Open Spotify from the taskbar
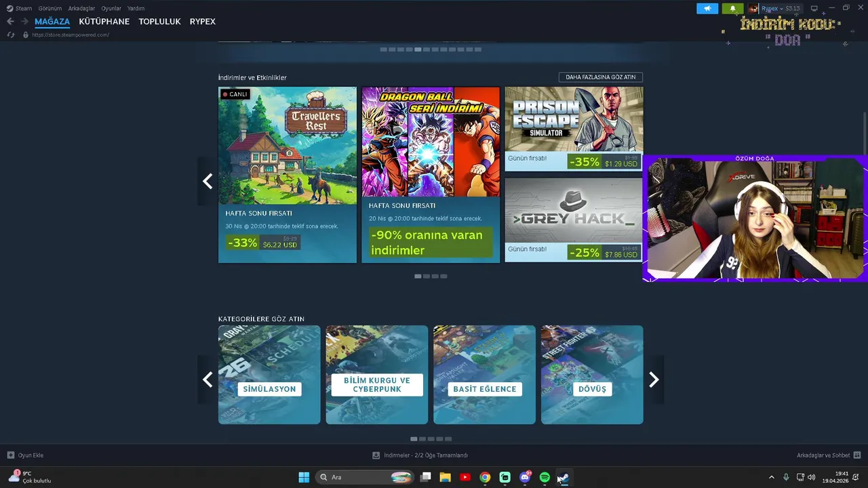This screenshot has width=868, height=488. (545, 477)
